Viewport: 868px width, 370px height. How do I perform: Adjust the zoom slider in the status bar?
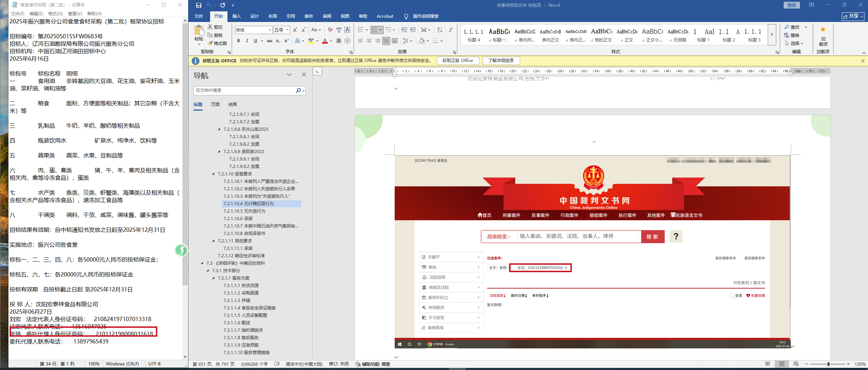828,364
